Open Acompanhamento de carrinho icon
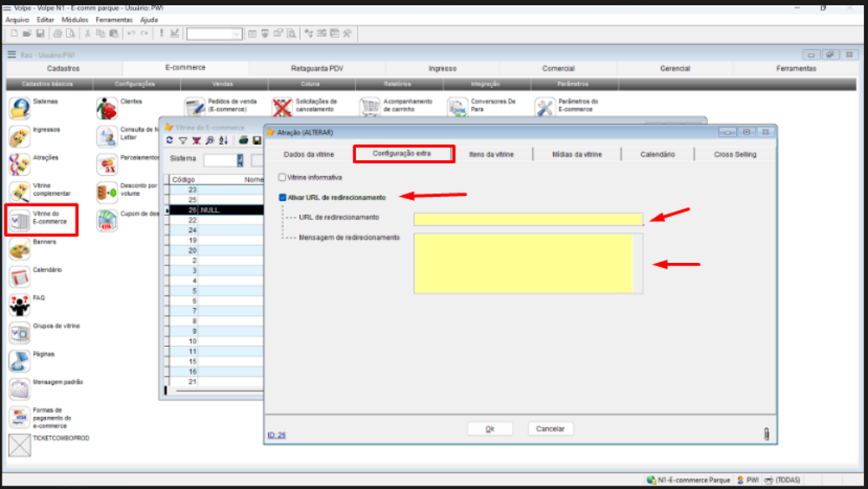Viewport: 868px width, 489px height. (369, 107)
